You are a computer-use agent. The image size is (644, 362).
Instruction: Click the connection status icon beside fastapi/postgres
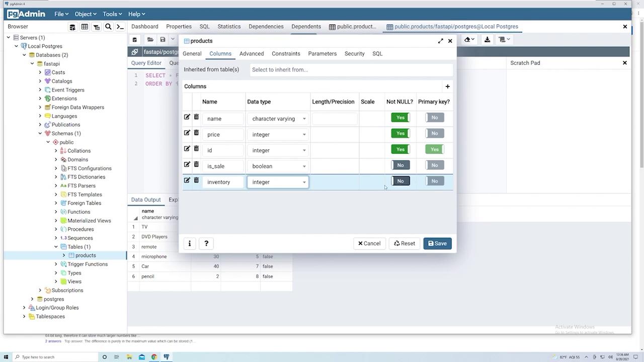tap(135, 52)
